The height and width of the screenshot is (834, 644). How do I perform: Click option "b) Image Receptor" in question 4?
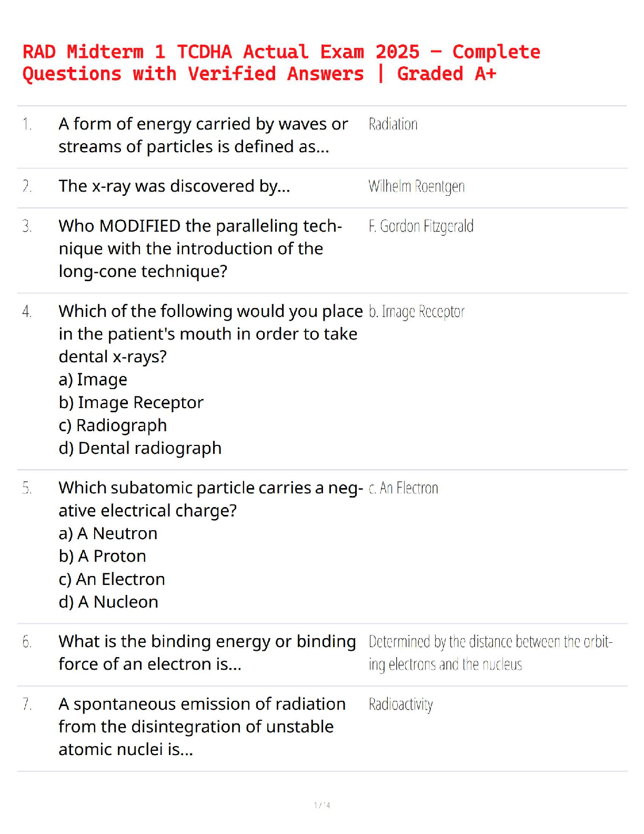click(131, 403)
